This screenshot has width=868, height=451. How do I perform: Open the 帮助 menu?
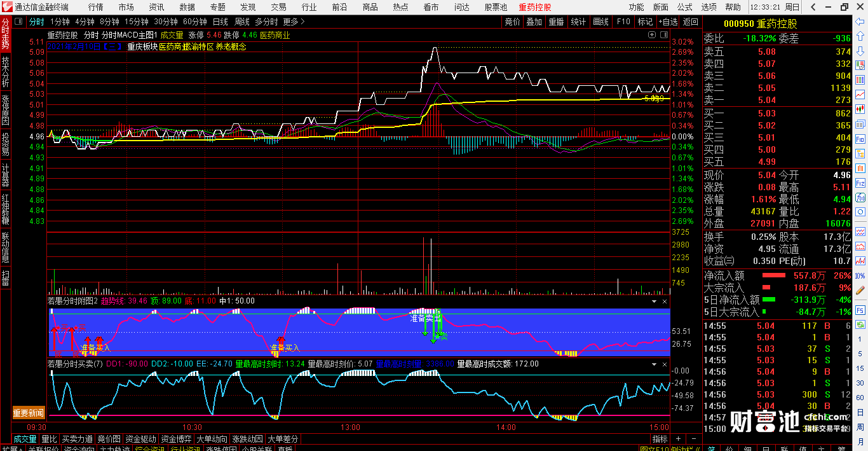pyautogui.click(x=733, y=7)
